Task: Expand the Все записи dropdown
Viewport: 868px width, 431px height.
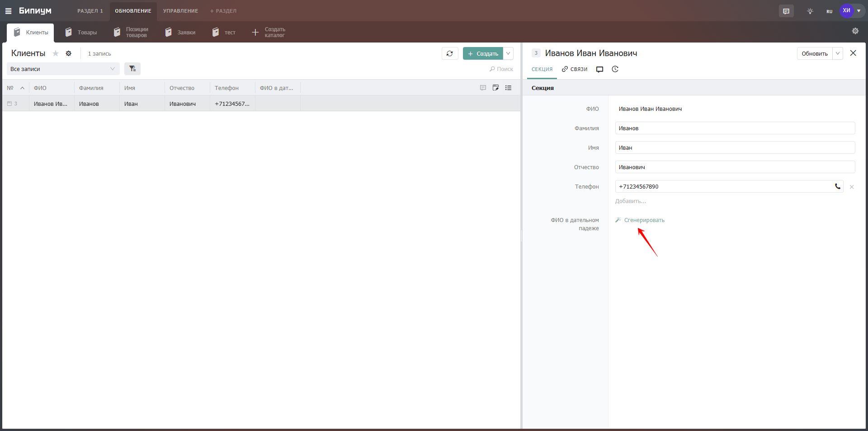Action: [63, 69]
